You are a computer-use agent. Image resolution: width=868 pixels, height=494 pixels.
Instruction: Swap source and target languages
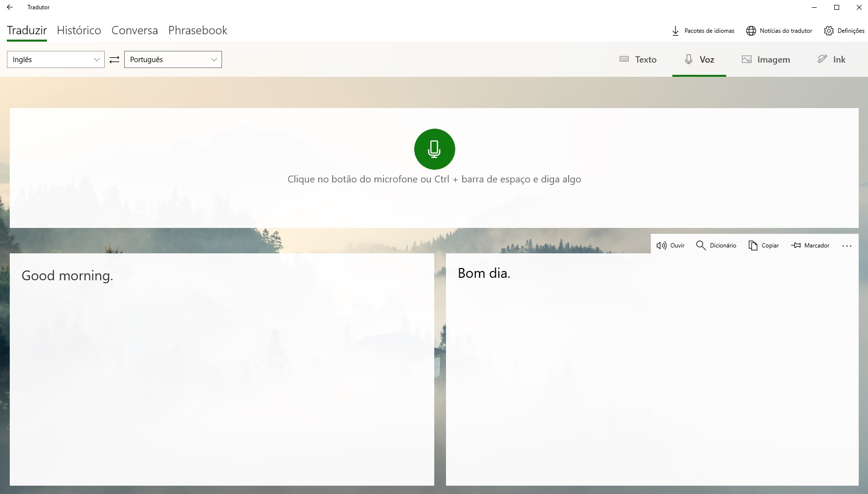pyautogui.click(x=114, y=60)
